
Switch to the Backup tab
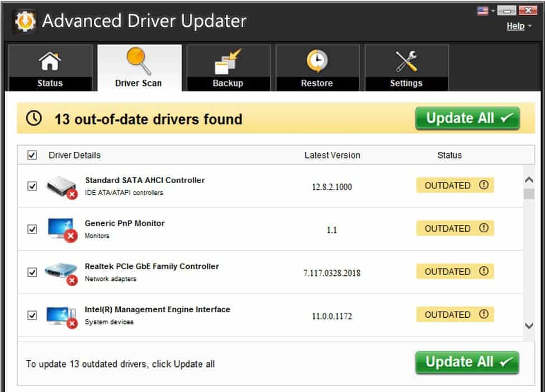click(228, 68)
